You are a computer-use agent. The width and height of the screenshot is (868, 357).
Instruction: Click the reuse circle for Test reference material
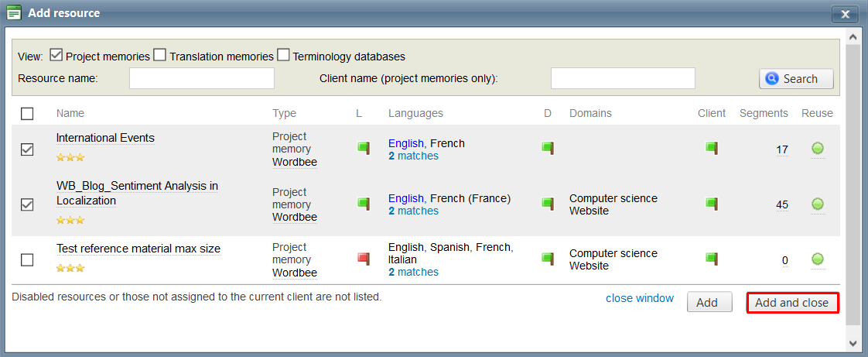(x=817, y=259)
